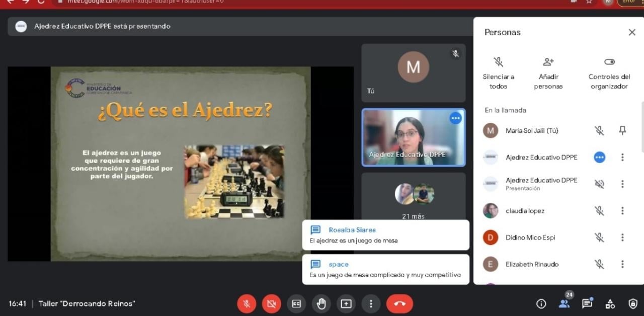Open the activities icon
Image resolution: width=644 pixels, height=316 pixels.
[610, 304]
